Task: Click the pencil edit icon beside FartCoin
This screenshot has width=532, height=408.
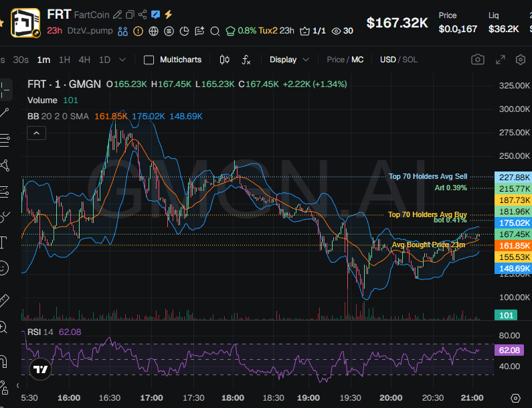Action: [x=117, y=15]
